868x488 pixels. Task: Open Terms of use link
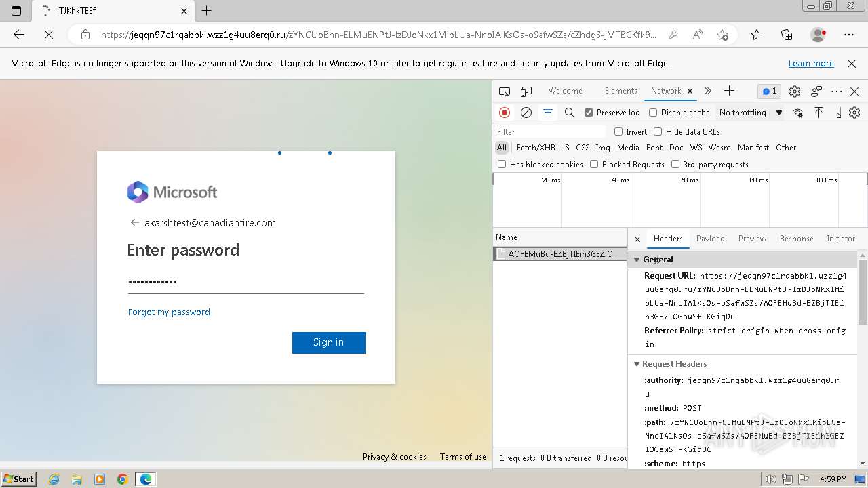pyautogui.click(x=462, y=457)
